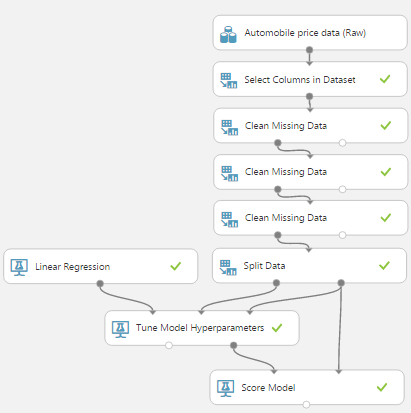Image resolution: width=411 pixels, height=413 pixels.
Task: Select the Score Model module label
Action: pyautogui.click(x=268, y=388)
